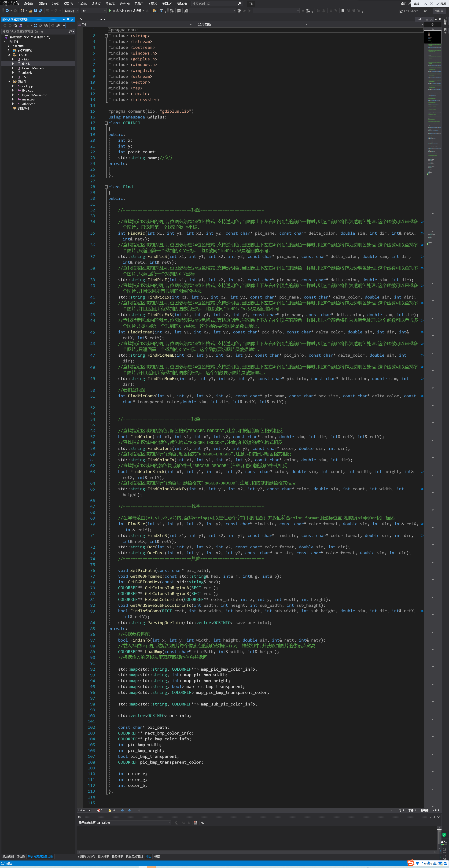
Task: Click the 登录 sign-in button
Action: coord(403,4)
